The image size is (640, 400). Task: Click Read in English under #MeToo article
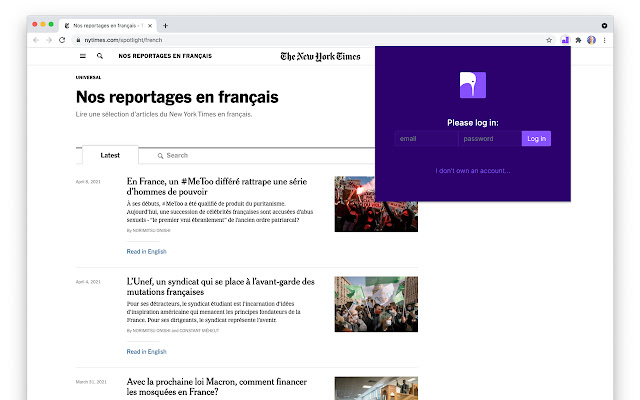pos(147,251)
